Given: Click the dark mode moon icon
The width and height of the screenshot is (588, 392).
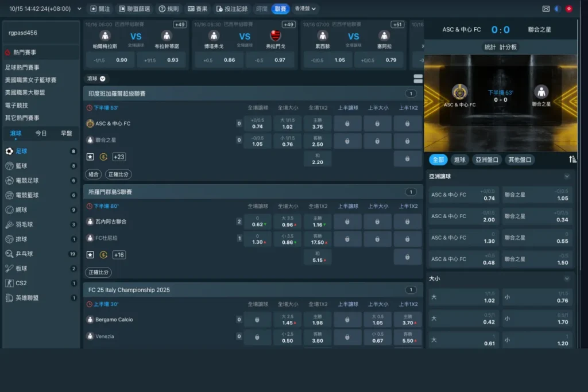Looking at the screenshot, I should point(558,9).
